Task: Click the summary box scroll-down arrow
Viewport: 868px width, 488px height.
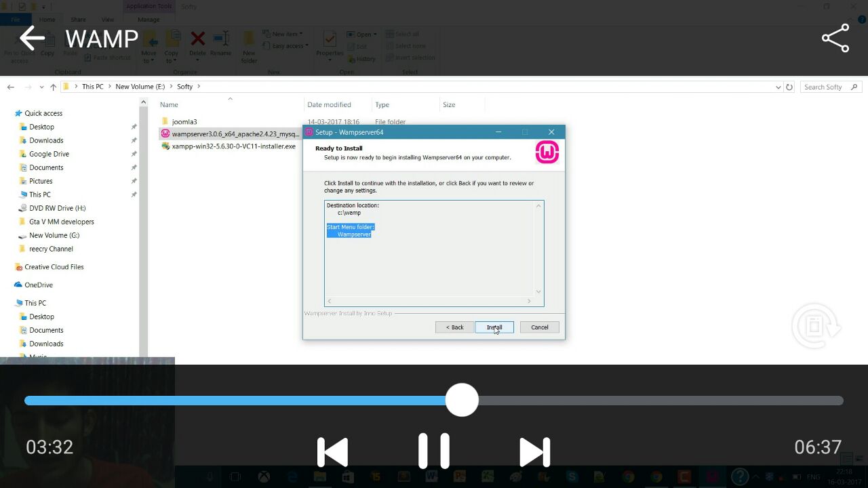Action: [x=539, y=292]
